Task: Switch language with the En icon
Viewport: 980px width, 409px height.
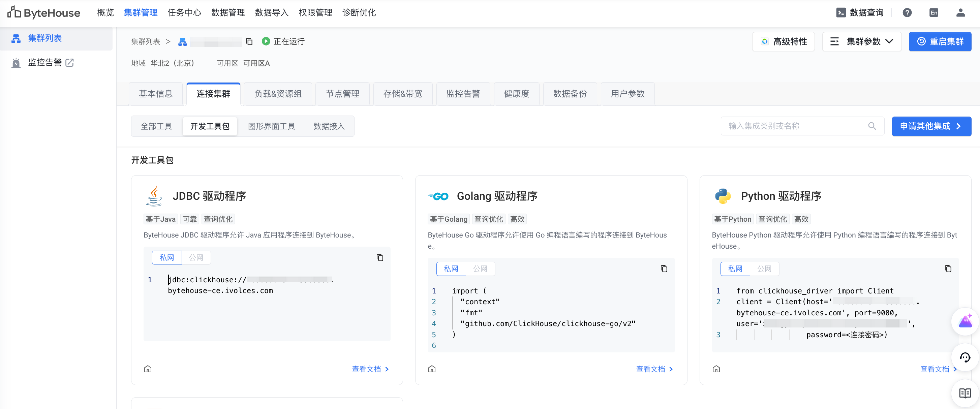Action: (933, 12)
